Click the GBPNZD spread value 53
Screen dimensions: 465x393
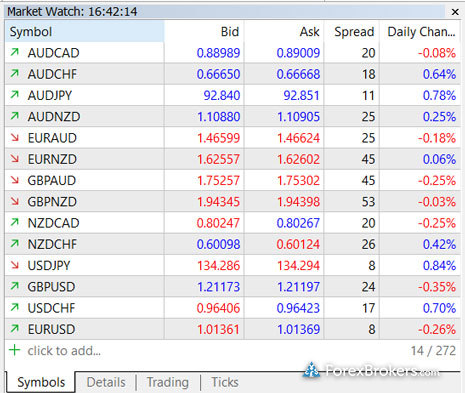pyautogui.click(x=369, y=202)
